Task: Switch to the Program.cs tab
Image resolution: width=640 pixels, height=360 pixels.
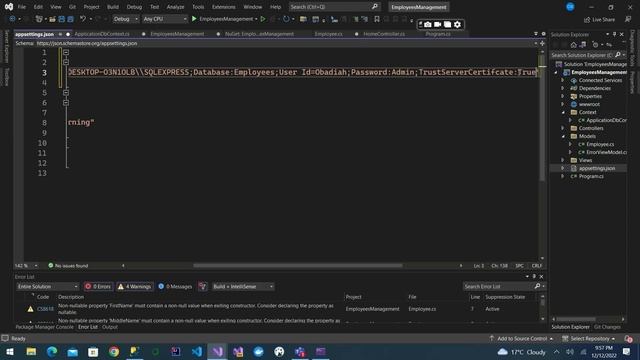Action: [x=438, y=34]
